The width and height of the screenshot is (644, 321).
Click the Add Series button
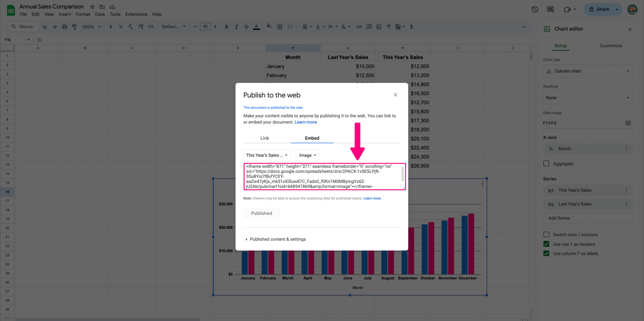pyautogui.click(x=588, y=218)
